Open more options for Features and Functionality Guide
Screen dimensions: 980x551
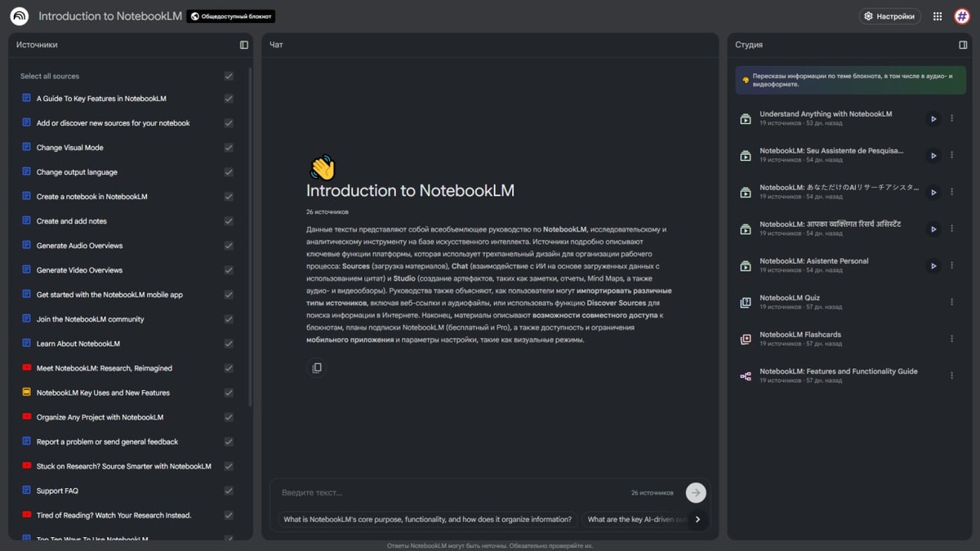(951, 375)
